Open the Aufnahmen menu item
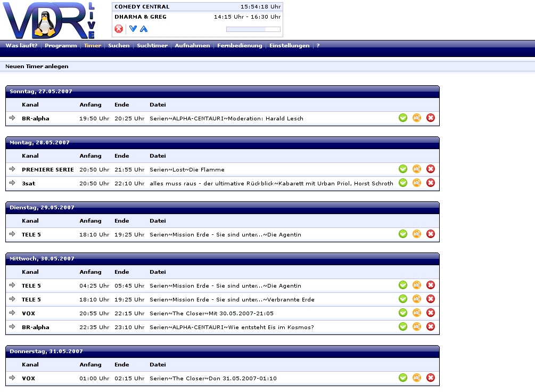The image size is (535, 392). point(192,46)
